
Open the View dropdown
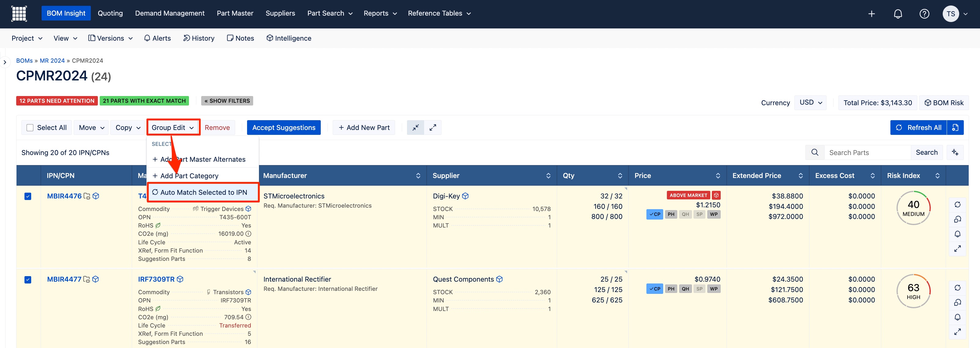pos(65,39)
